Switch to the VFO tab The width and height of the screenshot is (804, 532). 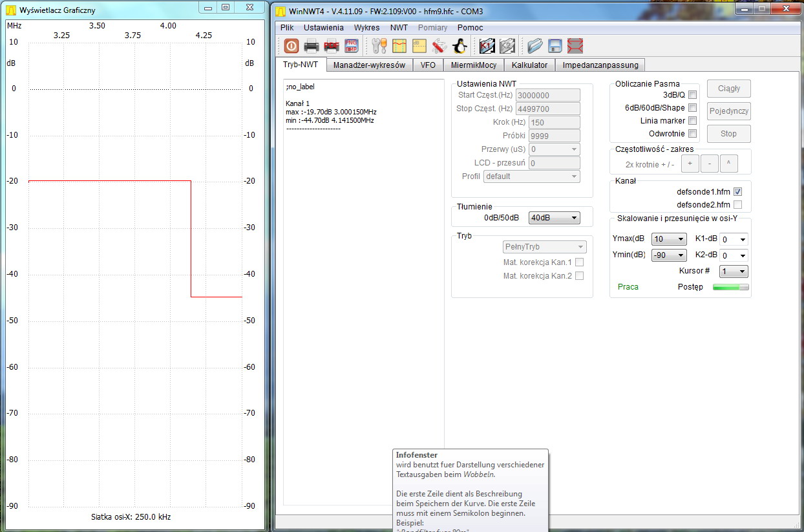(428, 65)
